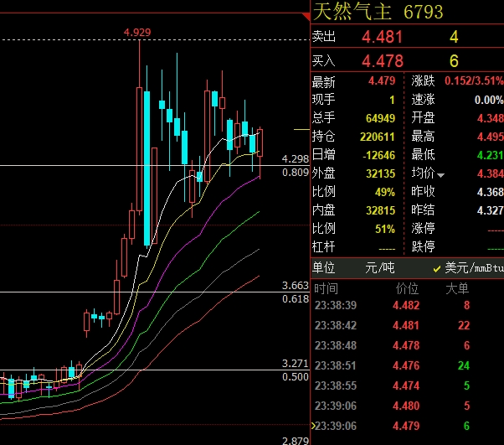Click the 最新 price 4.479 value
Image resolution: width=504 pixels, height=445 pixels.
[x=382, y=80]
